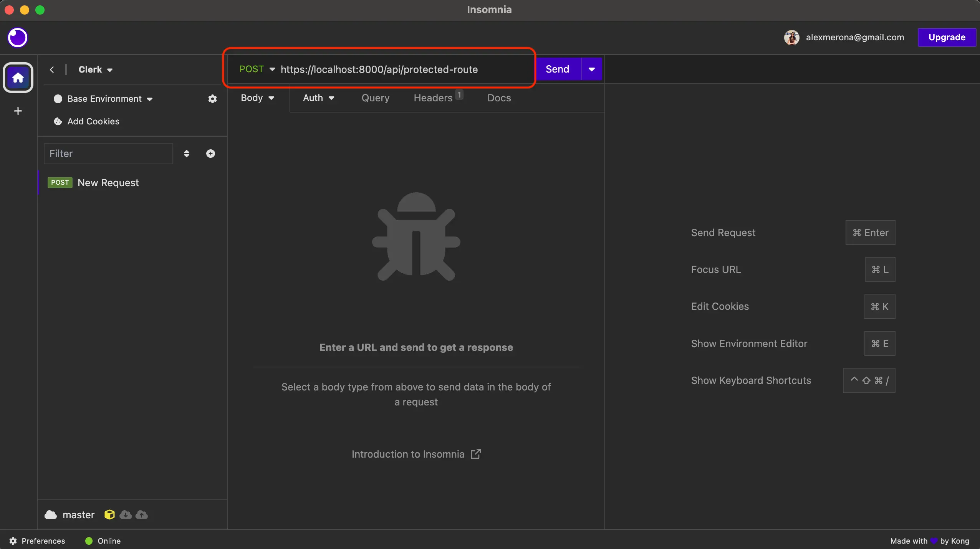
Task: Open the Base Environment dropdown arrow
Action: [149, 98]
